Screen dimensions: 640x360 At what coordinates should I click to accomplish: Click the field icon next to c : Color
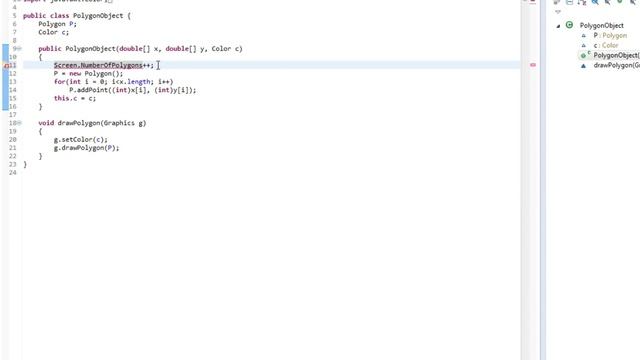(584, 45)
